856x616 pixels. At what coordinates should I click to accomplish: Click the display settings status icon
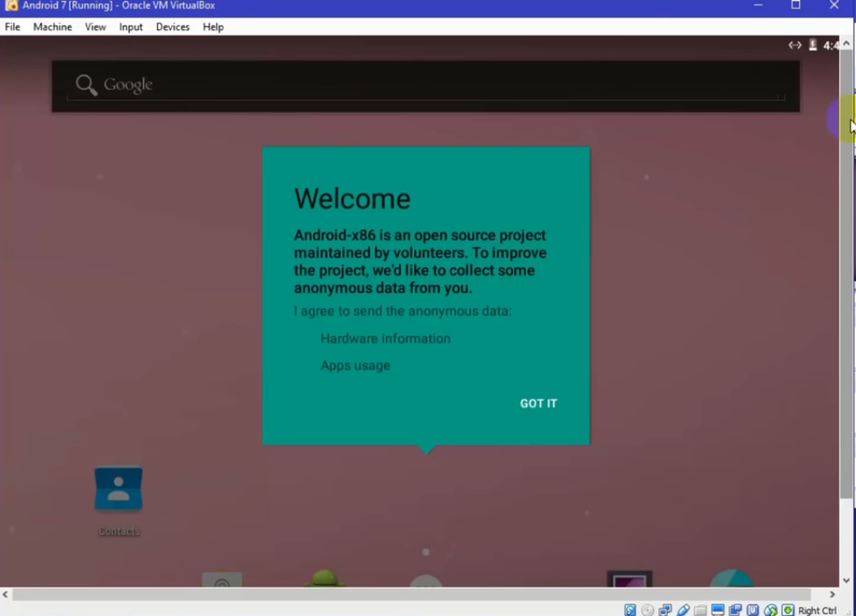click(717, 610)
